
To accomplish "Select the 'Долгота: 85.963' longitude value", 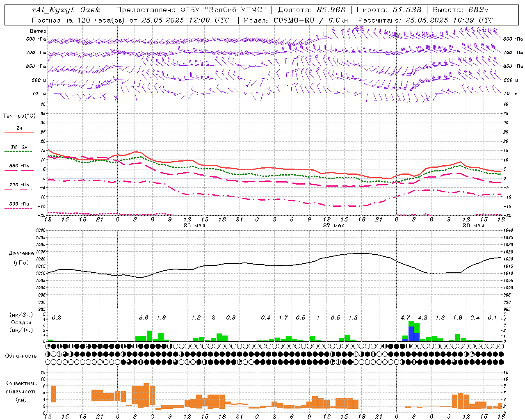I will coord(312,10).
